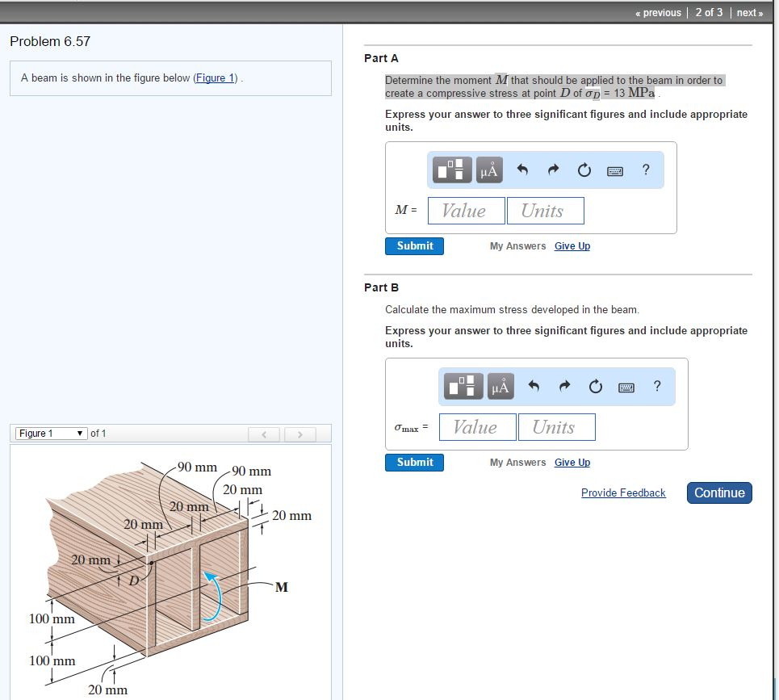Viewport: 779px width, 700px height.
Task: Go to next figure arrow
Action: point(300,434)
